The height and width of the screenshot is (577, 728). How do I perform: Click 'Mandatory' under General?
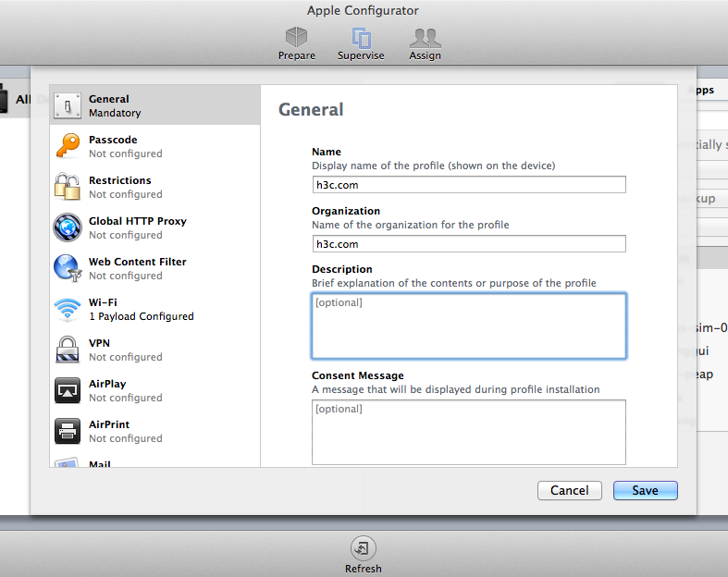pyautogui.click(x=115, y=113)
